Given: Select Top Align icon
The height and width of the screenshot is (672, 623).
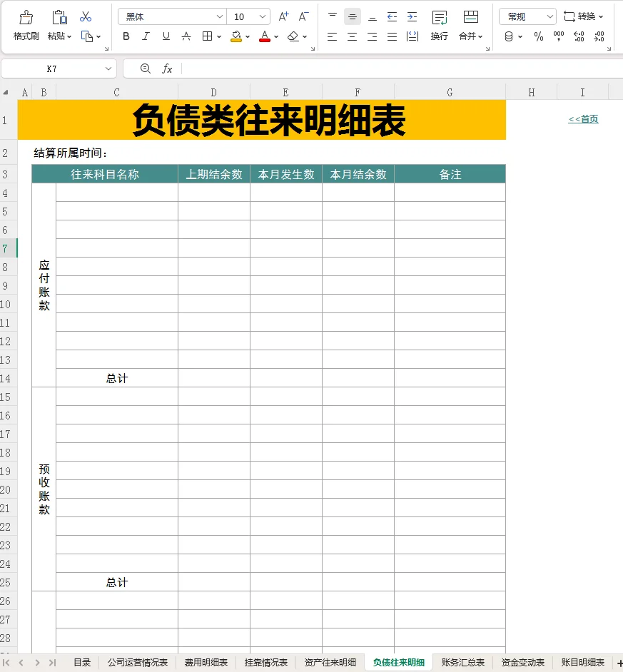Looking at the screenshot, I should [333, 16].
